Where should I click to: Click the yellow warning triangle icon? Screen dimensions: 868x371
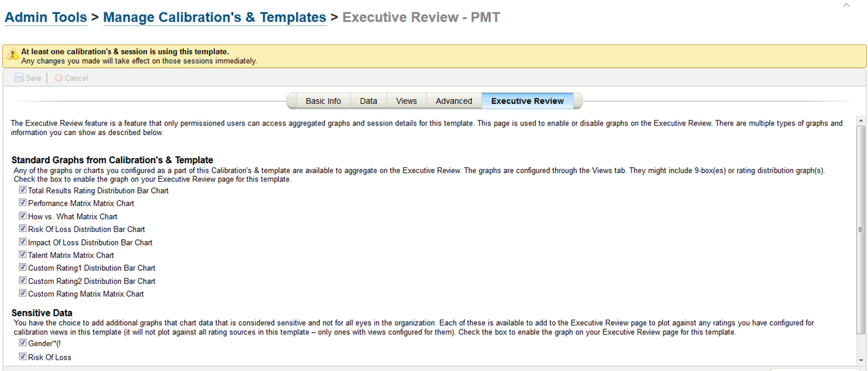pos(12,56)
